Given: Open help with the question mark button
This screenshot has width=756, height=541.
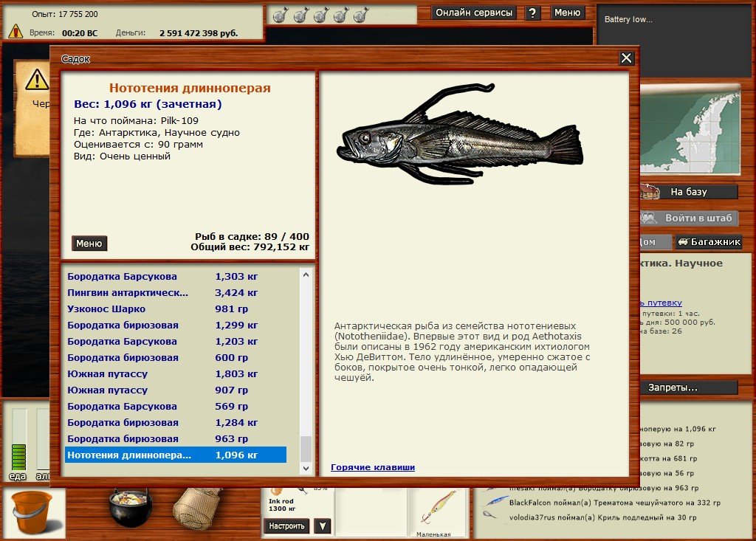Looking at the screenshot, I should click(x=532, y=13).
